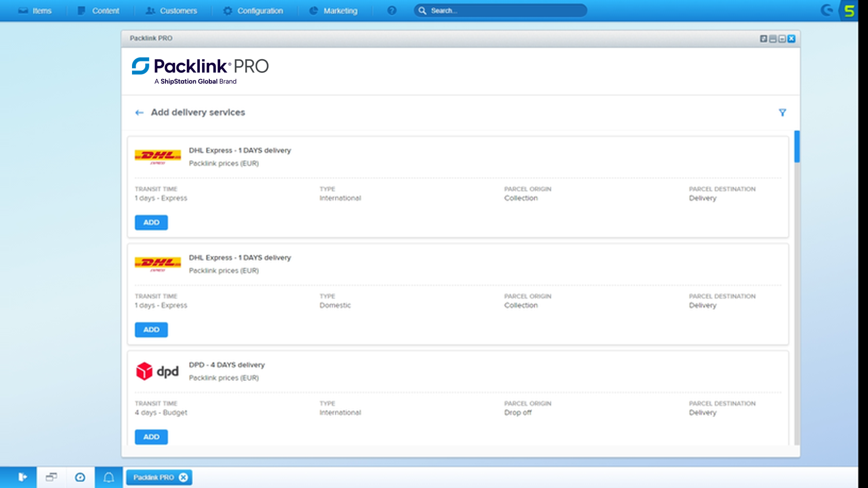The height and width of the screenshot is (488, 868).
Task: Focus the top Search field
Action: click(500, 11)
